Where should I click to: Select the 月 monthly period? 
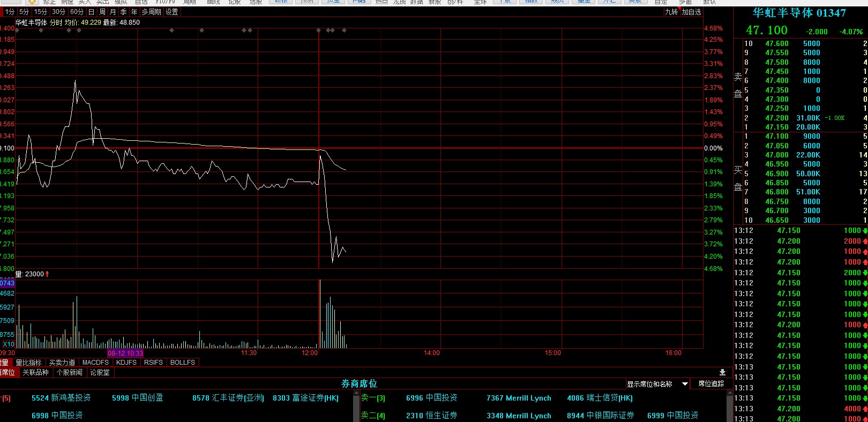coord(113,12)
